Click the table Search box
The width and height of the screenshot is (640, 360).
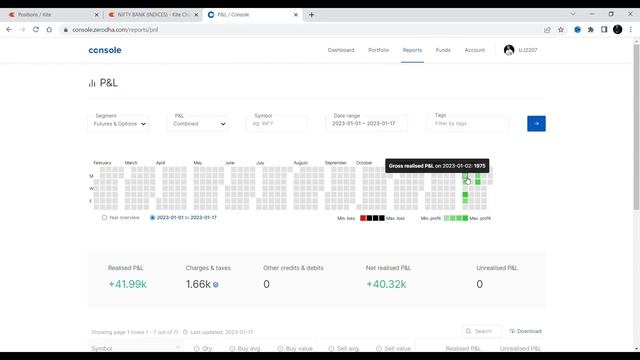pyautogui.click(x=482, y=331)
